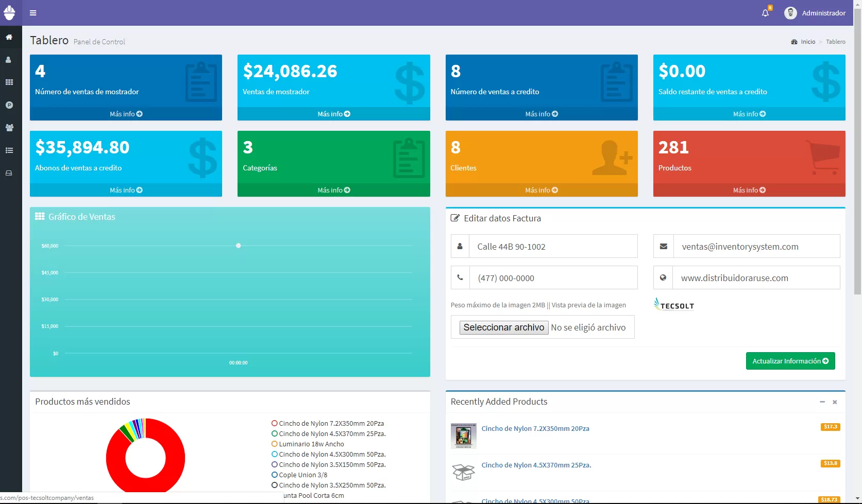Collapse the Recently Added Products panel
The image size is (862, 504).
[822, 402]
